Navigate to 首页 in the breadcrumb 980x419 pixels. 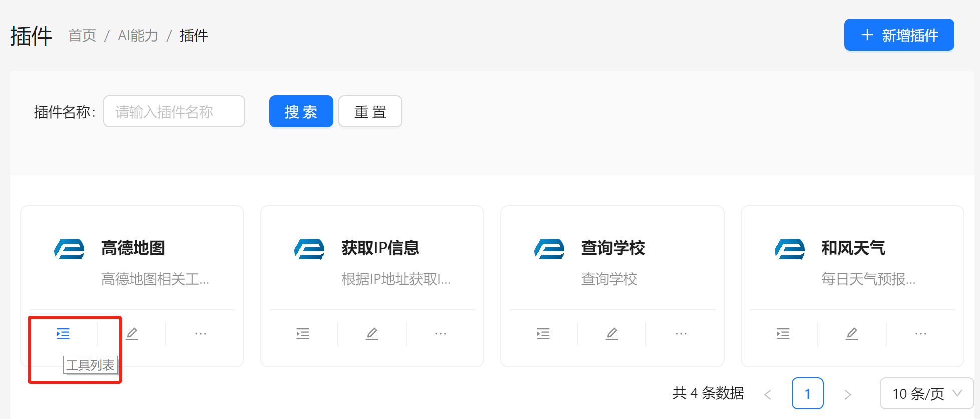coord(82,36)
